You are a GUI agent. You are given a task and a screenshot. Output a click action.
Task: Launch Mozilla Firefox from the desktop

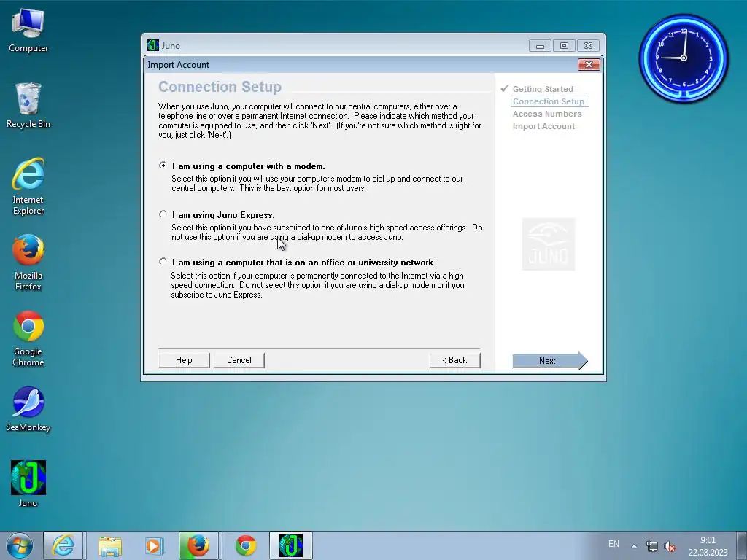click(28, 262)
